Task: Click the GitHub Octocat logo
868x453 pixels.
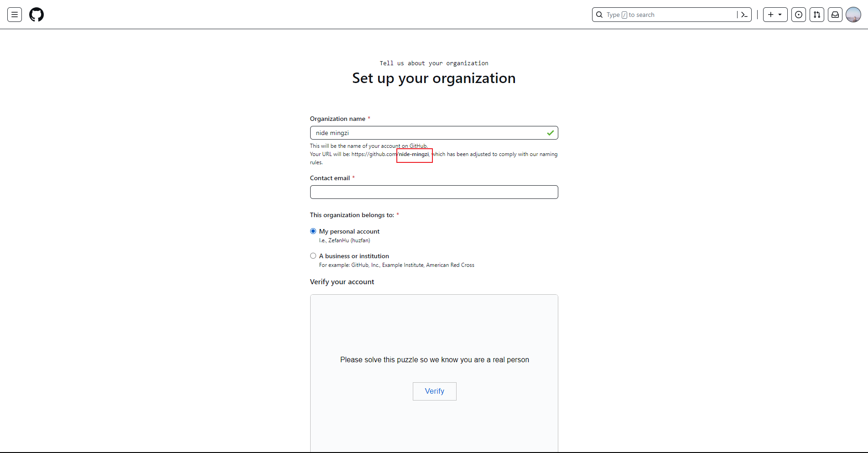Action: click(36, 15)
